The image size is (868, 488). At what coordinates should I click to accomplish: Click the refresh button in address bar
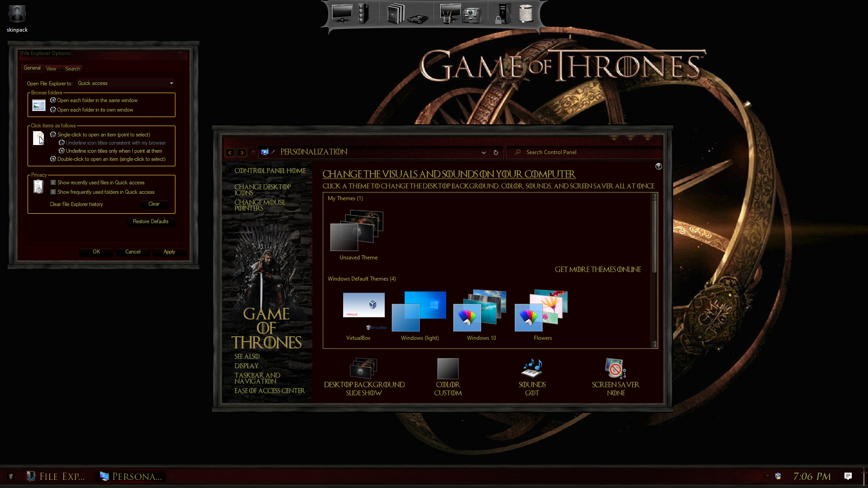(x=496, y=153)
